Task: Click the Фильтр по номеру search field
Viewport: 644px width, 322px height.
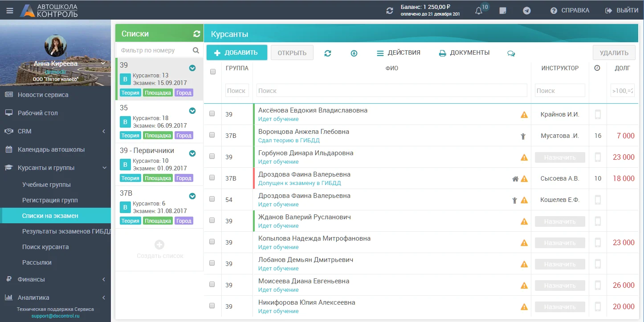Action: point(154,50)
